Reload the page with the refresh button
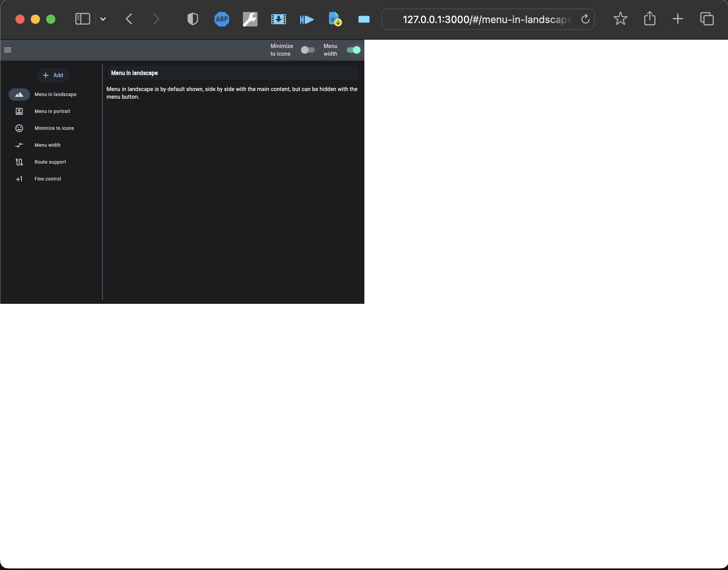This screenshot has height=570, width=728. pyautogui.click(x=585, y=19)
